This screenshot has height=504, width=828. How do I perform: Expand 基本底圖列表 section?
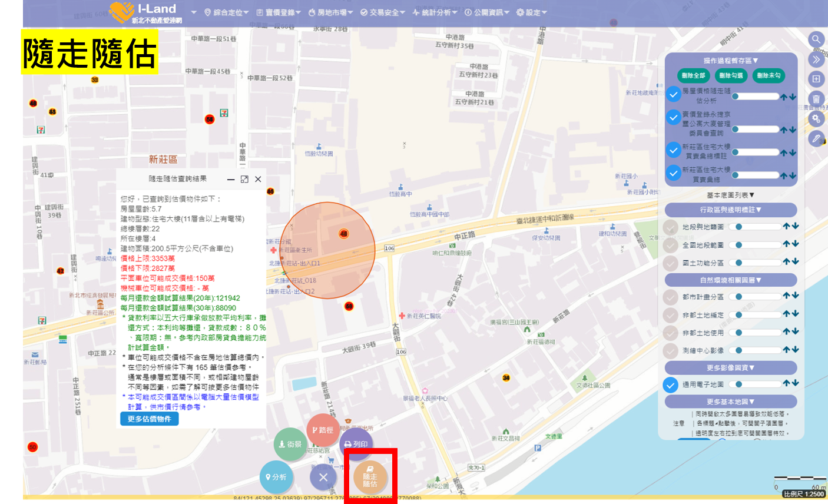730,195
